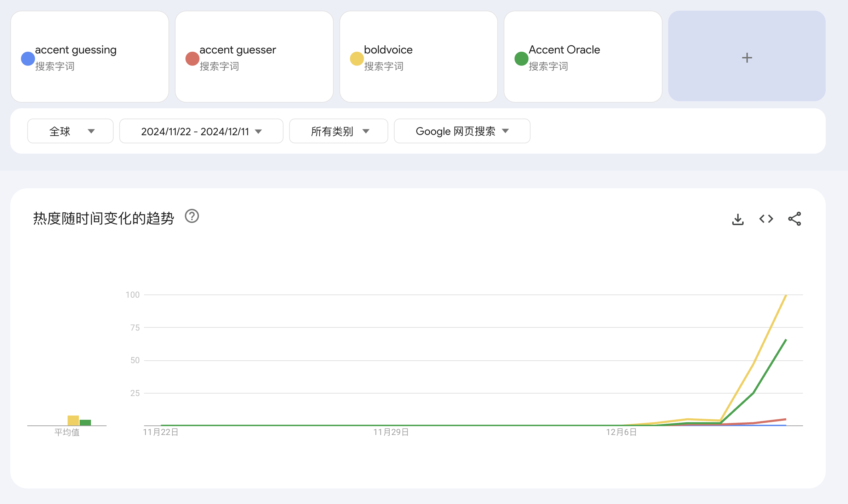Click the 100 y-axis value label
The image size is (848, 504).
133,295
